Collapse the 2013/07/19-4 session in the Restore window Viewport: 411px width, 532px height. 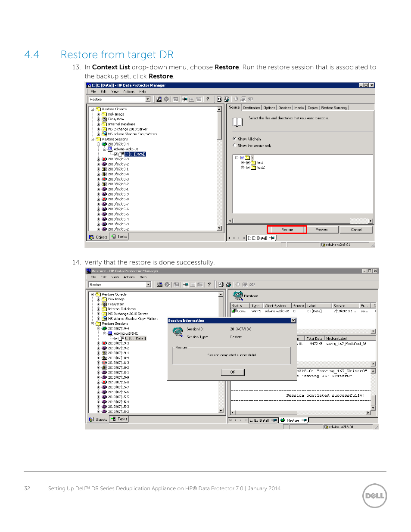pyautogui.click(x=98, y=328)
